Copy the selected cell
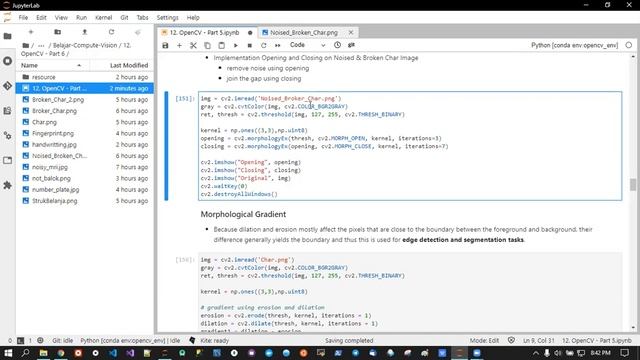This screenshot has height=360, width=640. (207, 45)
